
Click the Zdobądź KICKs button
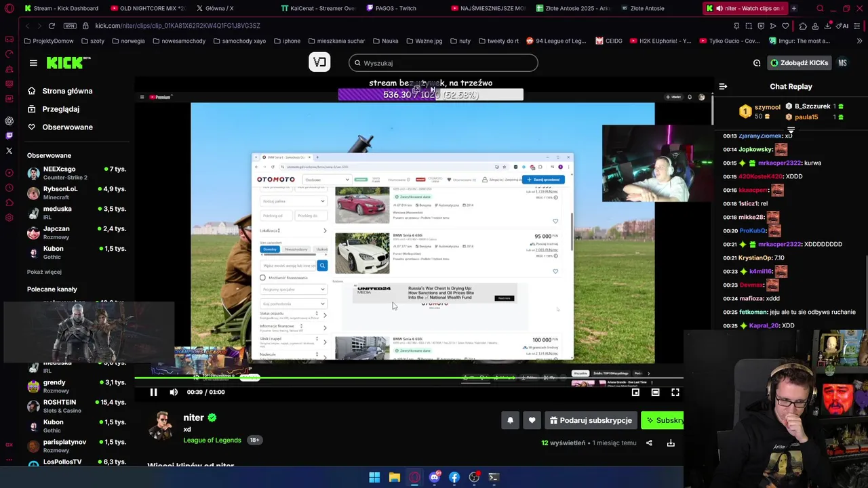(x=799, y=63)
